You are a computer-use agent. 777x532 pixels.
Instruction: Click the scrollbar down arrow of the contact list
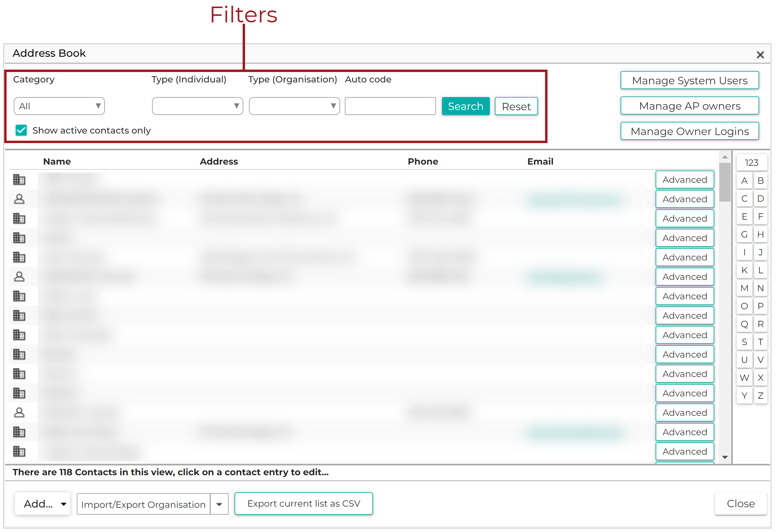725,457
